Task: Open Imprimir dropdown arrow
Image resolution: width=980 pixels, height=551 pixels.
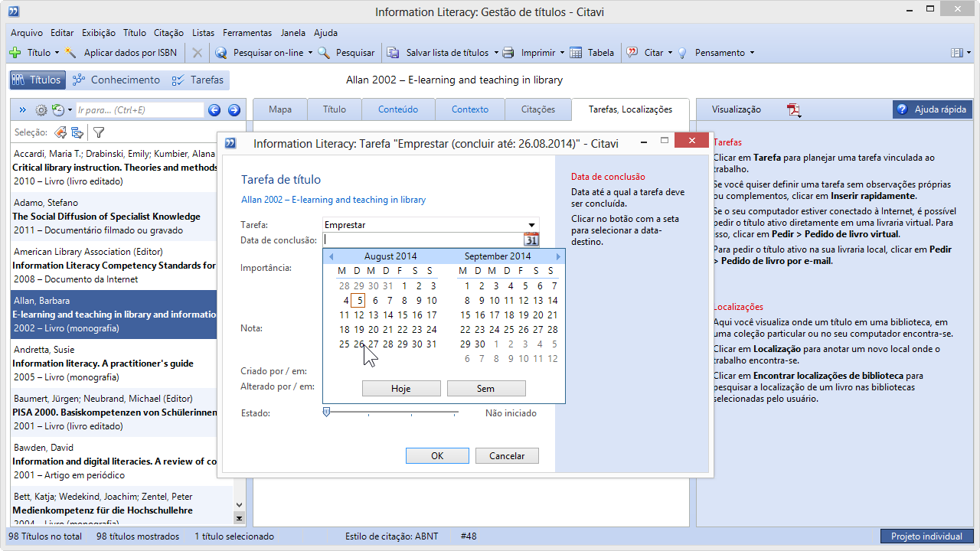Action: (x=562, y=53)
